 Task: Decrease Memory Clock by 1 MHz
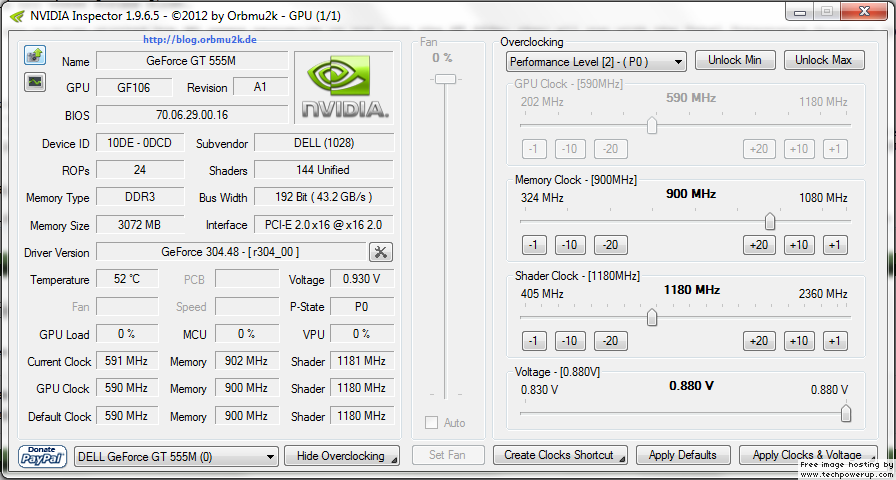(x=534, y=245)
